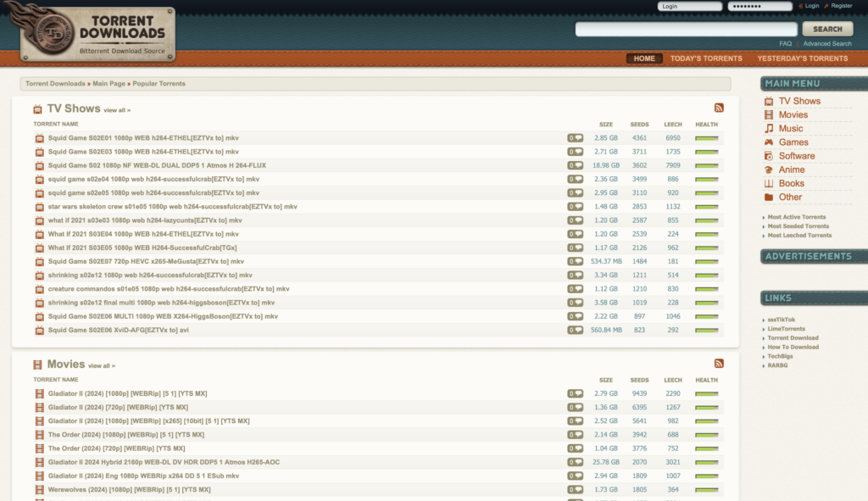
Task: Open LimeTorrents link in Links
Action: tap(786, 329)
